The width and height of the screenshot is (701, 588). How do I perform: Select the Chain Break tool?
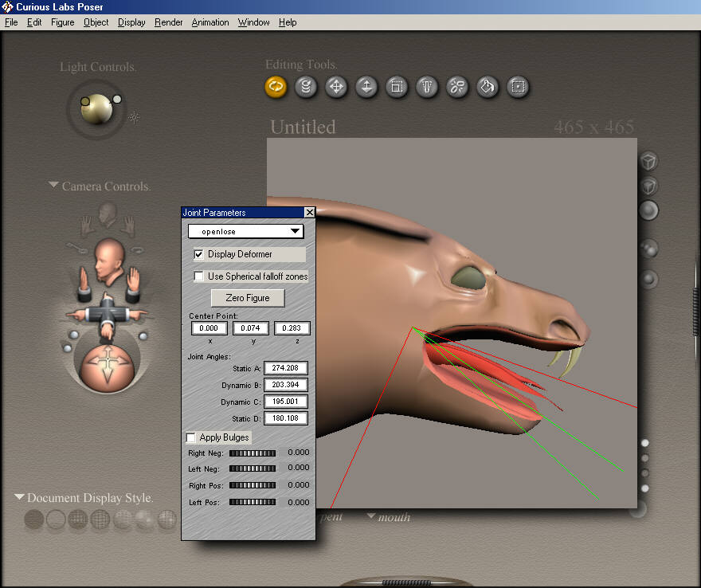coord(457,87)
